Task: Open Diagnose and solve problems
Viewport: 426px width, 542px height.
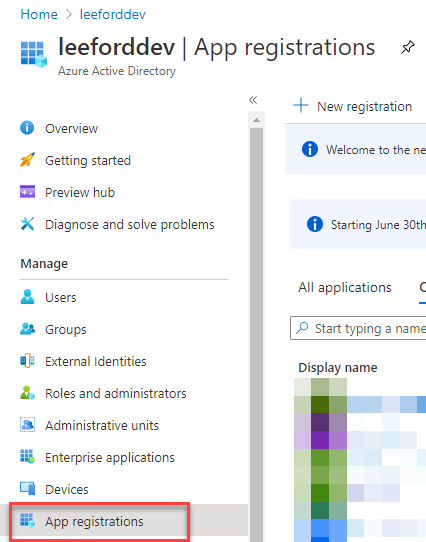Action: click(130, 225)
